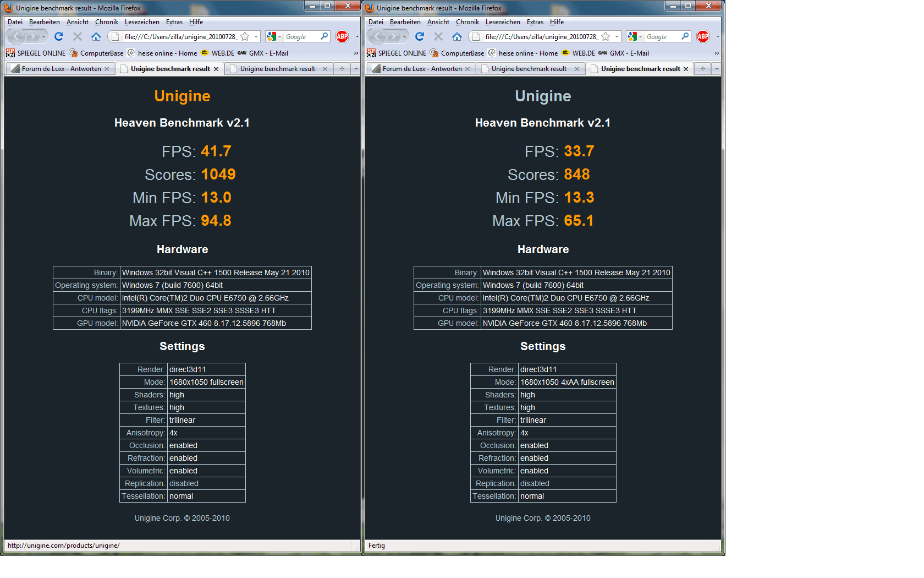Click the Stop button in right window toolbar
The width and height of the screenshot is (924, 578).
pos(438,36)
